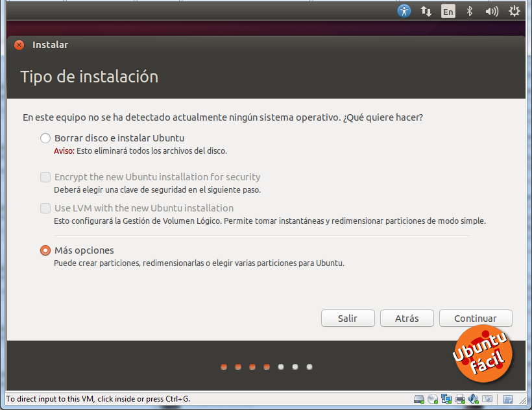This screenshot has height=410, width=532.
Task: Click the VM printer status icon
Action: pyautogui.click(x=460, y=399)
